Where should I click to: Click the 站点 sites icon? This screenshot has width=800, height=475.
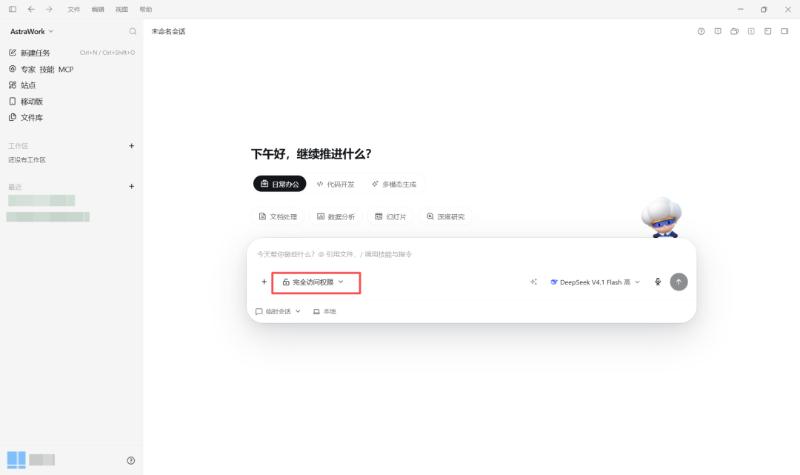pyautogui.click(x=13, y=85)
